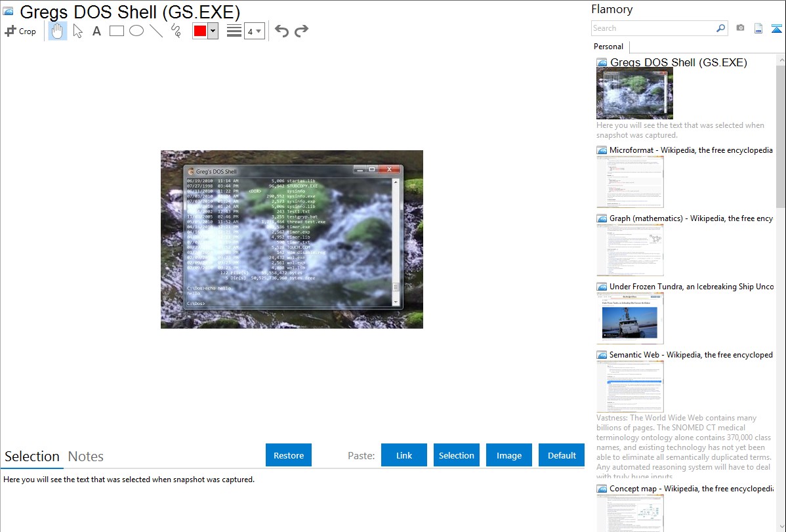
Task: Click the Gregs DOS Shell (GS.EXE) sidebar title
Action: click(678, 63)
